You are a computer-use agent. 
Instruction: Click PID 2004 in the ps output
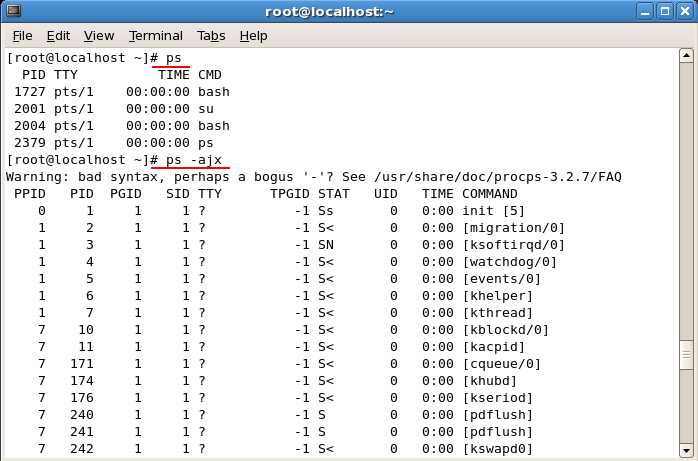(30, 125)
